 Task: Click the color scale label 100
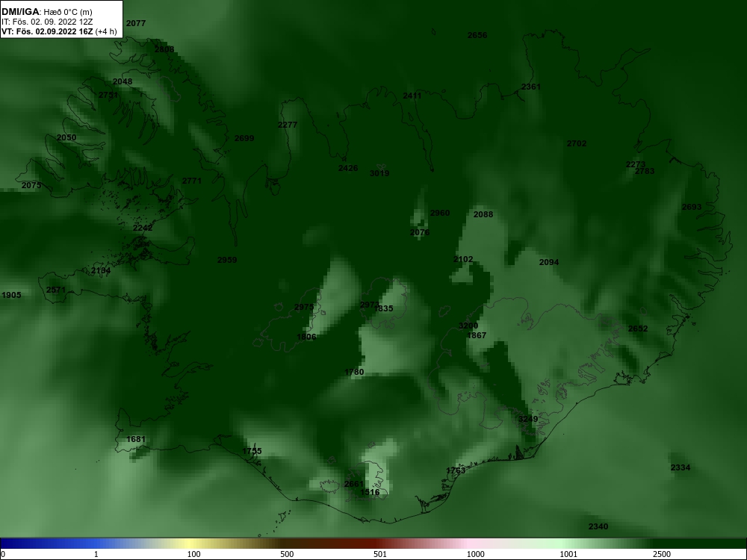click(193, 554)
